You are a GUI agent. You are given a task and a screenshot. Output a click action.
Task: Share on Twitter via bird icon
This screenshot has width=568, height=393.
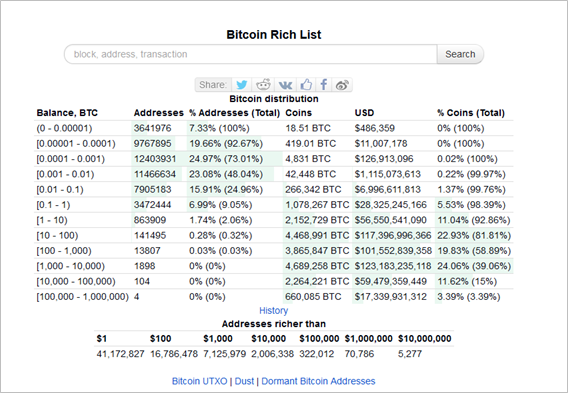point(242,85)
